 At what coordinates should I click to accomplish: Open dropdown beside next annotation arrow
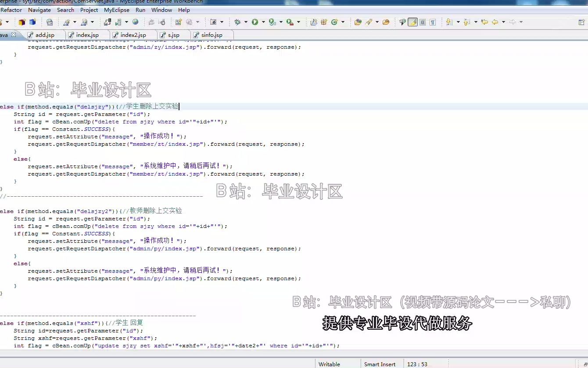[458, 22]
